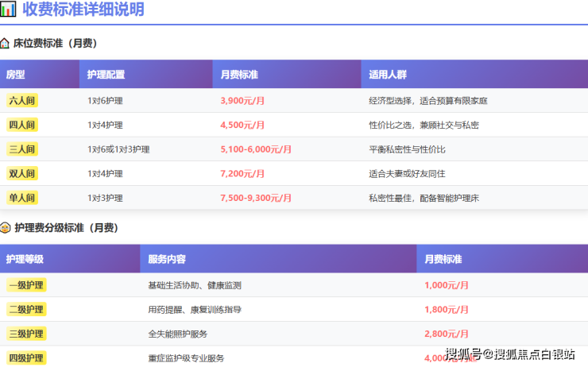Click the bar chart icon beside 收费标准详细说明
Screen dimensions: 588x367
point(9,10)
